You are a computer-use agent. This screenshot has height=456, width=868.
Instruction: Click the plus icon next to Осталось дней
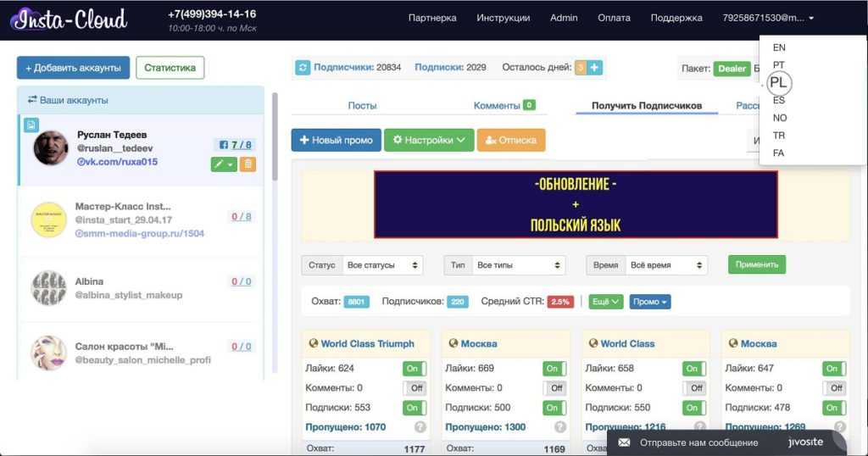pos(595,68)
